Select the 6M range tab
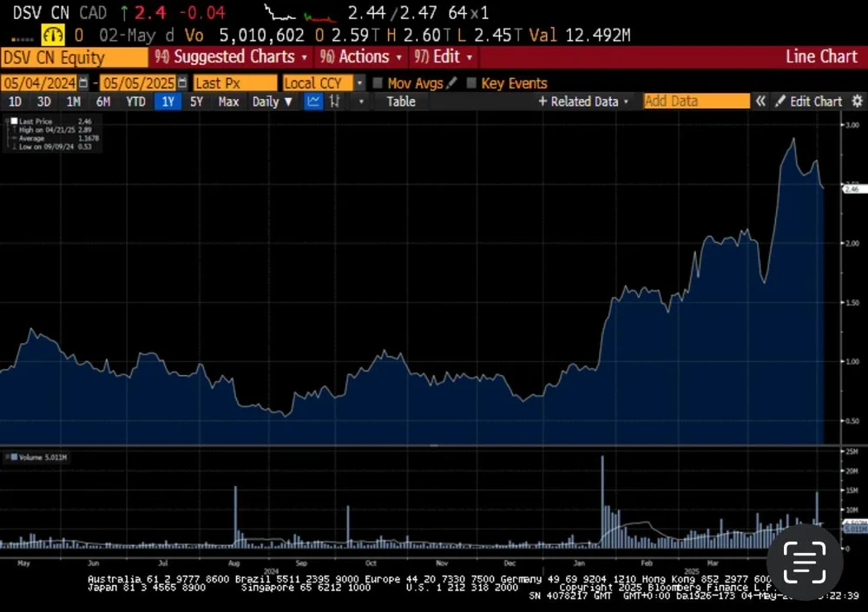868x612 pixels. coord(103,102)
